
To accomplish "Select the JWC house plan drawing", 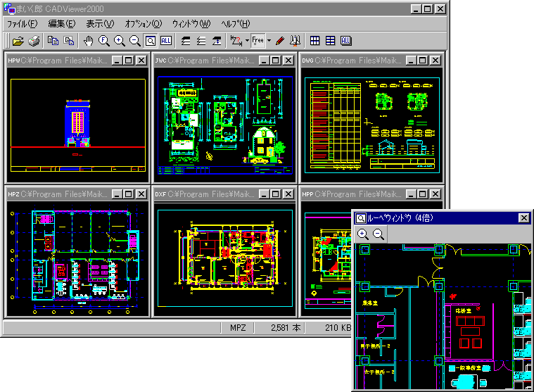I will (x=225, y=125).
